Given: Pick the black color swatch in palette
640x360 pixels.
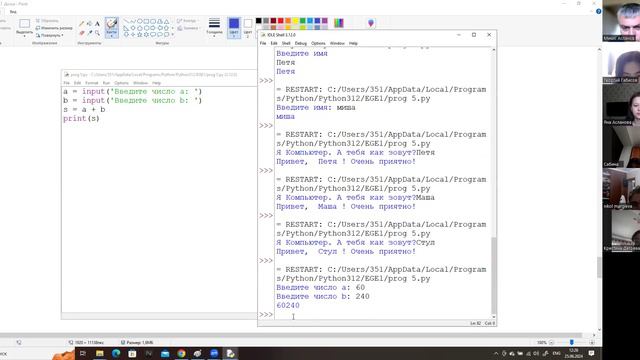Looking at the screenshot, I should 258,21.
